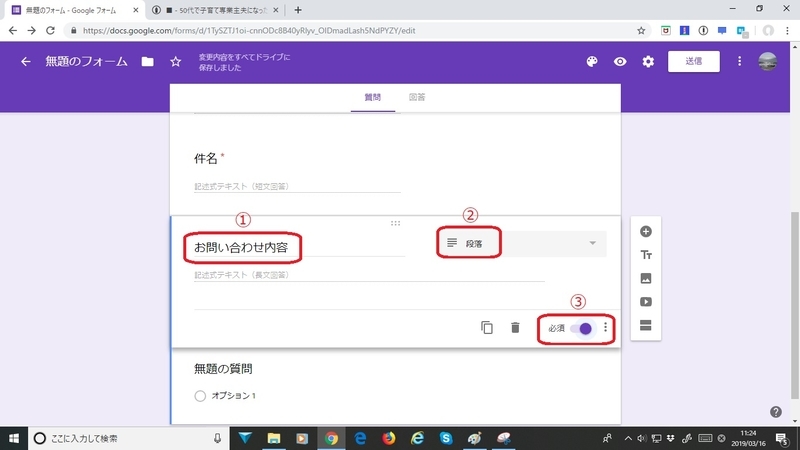This screenshot has height=450, width=800.
Task: Open Microsoft Edge from taskbar
Action: (x=360, y=438)
